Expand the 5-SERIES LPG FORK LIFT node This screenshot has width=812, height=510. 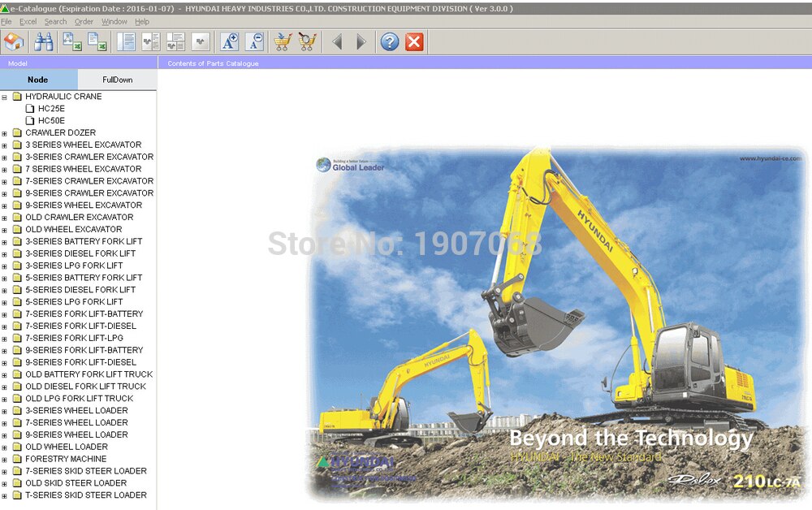pos(4,302)
